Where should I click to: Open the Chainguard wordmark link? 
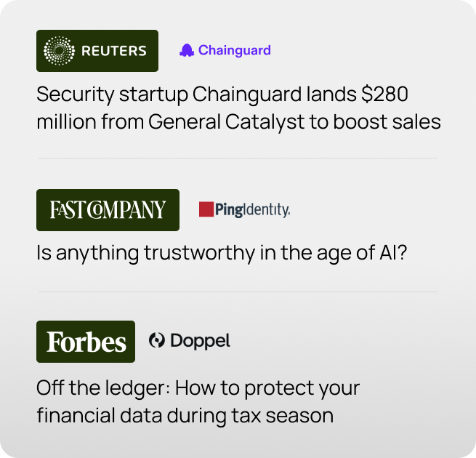234,50
